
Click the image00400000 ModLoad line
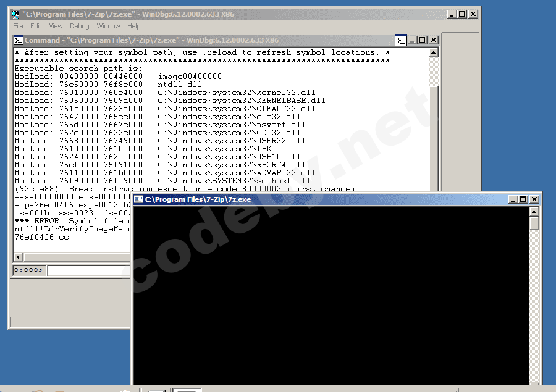coord(118,77)
